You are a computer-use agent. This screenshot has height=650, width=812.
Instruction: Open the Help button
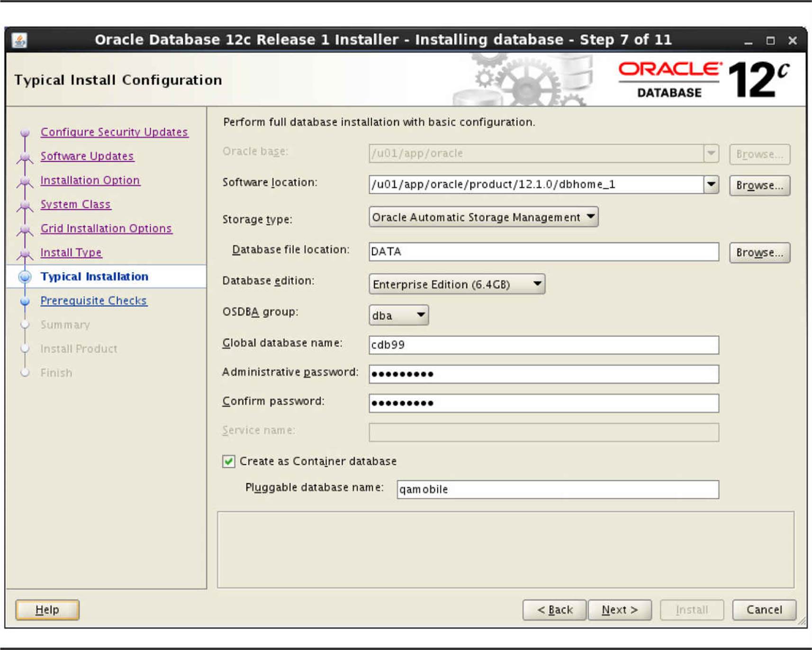click(47, 610)
